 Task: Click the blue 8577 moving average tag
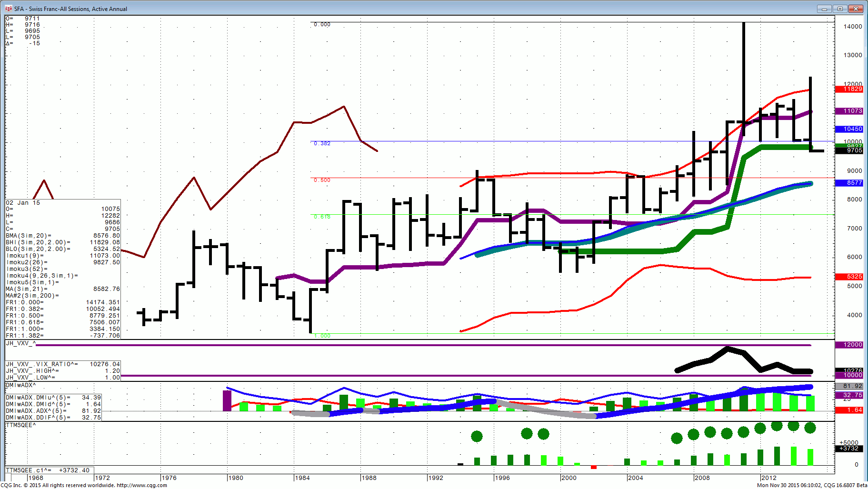coord(852,183)
